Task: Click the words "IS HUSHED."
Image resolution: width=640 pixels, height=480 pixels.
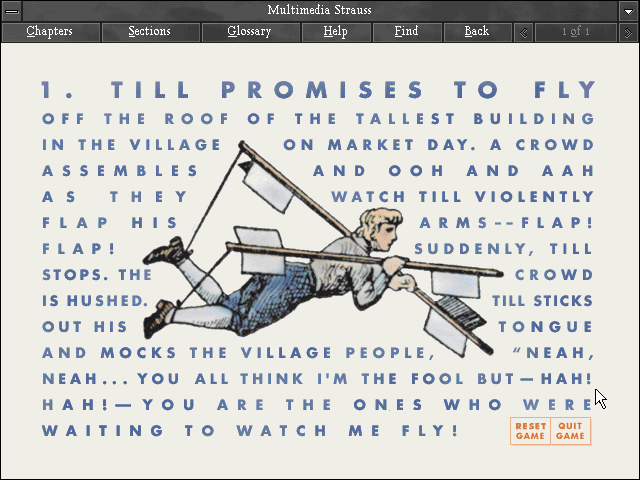Action: (x=95, y=301)
